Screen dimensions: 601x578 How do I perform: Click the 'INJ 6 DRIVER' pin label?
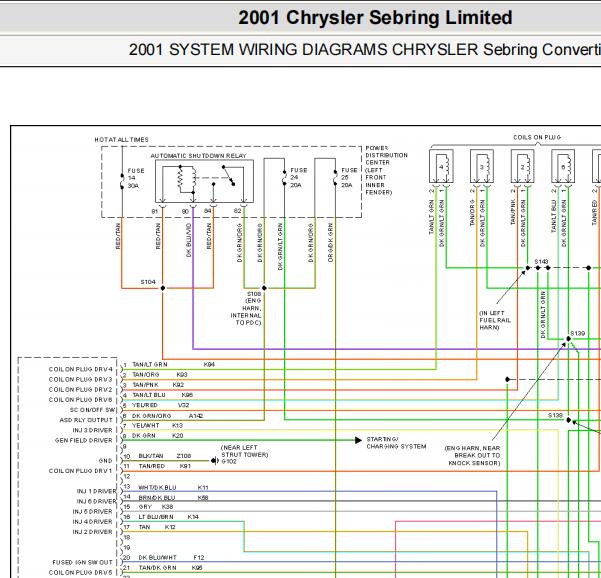97,501
